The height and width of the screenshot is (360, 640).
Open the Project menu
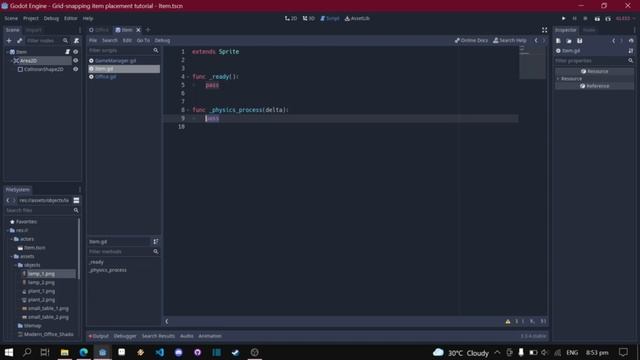(31, 18)
